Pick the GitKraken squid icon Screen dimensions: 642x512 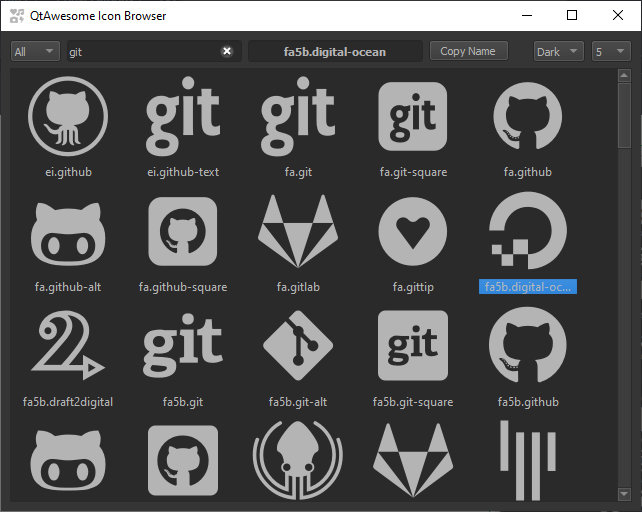(298, 460)
